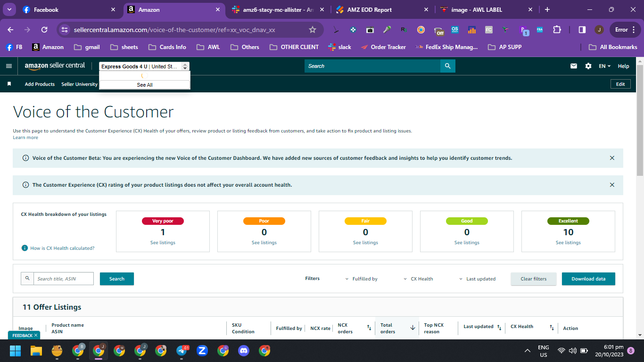Click the orange bar chart extension icon
This screenshot has height=362, width=644.
coord(472,30)
